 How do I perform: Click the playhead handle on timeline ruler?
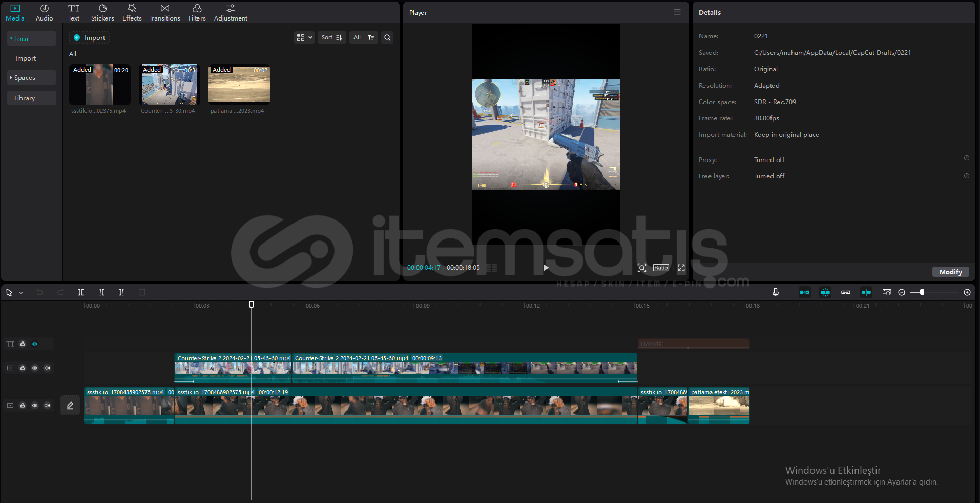[252, 305]
